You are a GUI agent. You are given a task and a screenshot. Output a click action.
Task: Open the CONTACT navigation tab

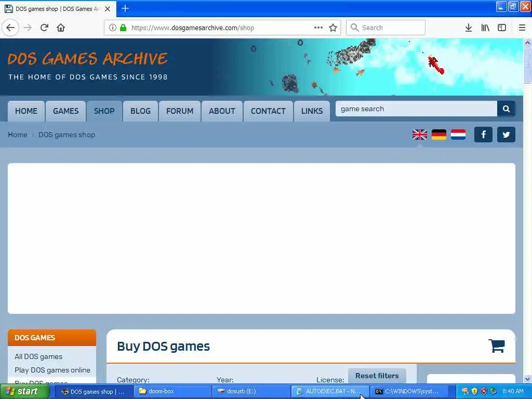click(269, 111)
